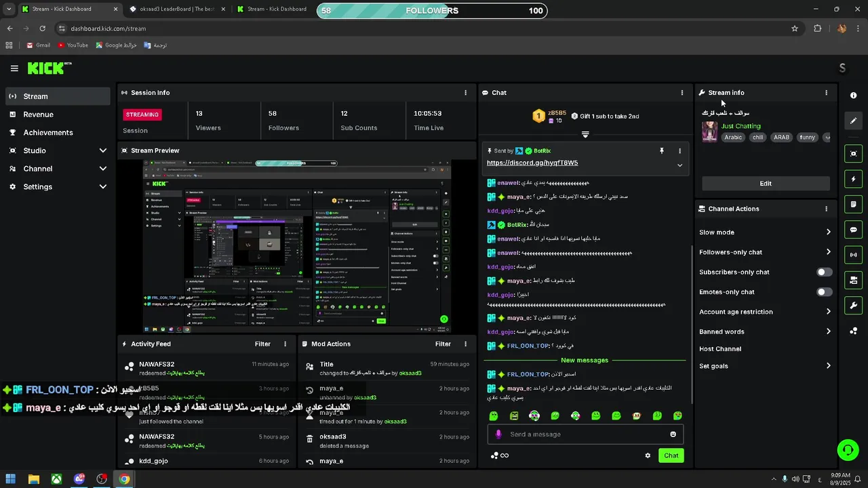Click the document note icon in right sidebar
The image size is (868, 488).
click(854, 204)
